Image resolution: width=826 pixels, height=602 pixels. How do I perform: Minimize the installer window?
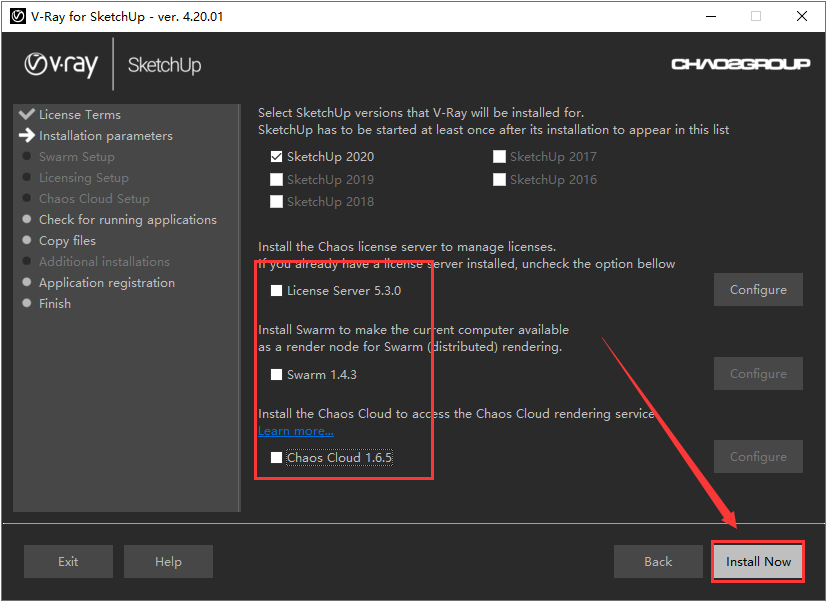point(711,16)
